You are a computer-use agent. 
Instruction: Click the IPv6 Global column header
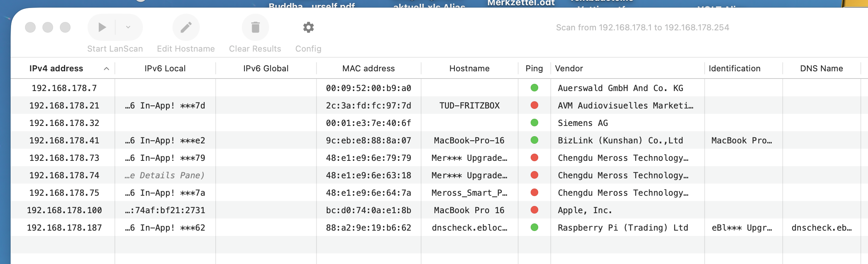[266, 69]
